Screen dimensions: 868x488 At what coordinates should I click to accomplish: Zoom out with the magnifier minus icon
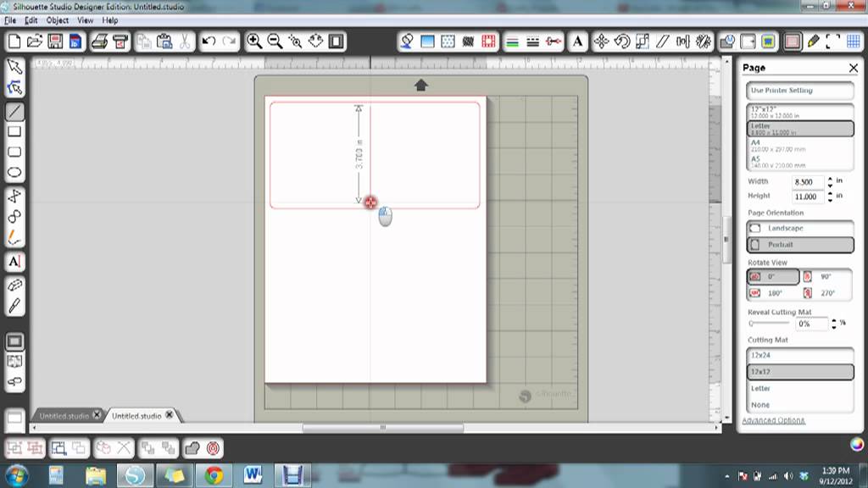[x=275, y=42]
